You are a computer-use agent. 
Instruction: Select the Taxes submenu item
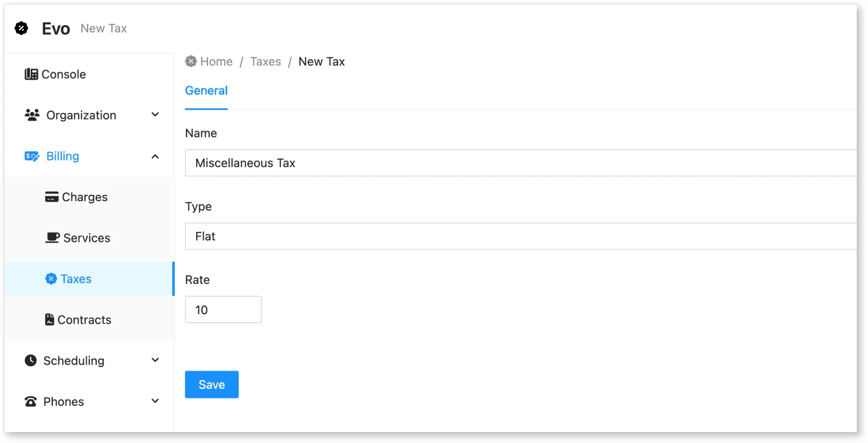pyautogui.click(x=90, y=279)
